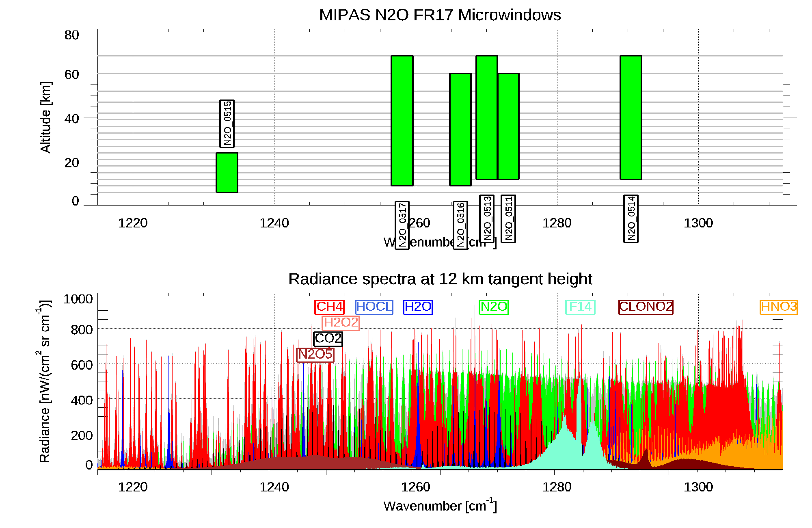Select the dark red CLONO2 legend box
This screenshot has width=812, height=528.
(x=646, y=307)
